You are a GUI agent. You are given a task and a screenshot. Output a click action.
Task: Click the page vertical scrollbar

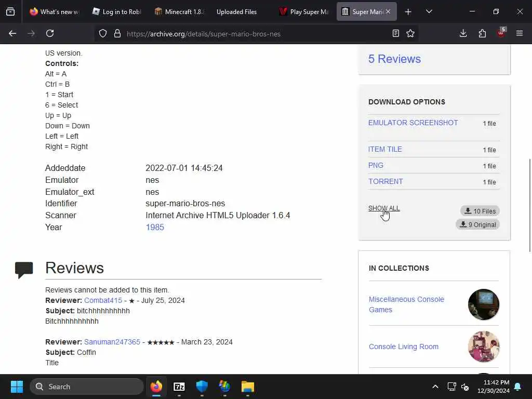(x=529, y=205)
